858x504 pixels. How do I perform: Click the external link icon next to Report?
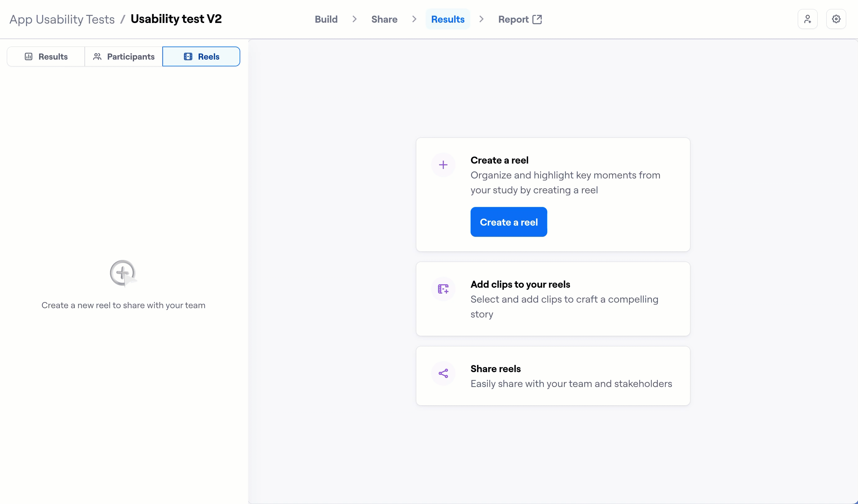[x=537, y=19]
